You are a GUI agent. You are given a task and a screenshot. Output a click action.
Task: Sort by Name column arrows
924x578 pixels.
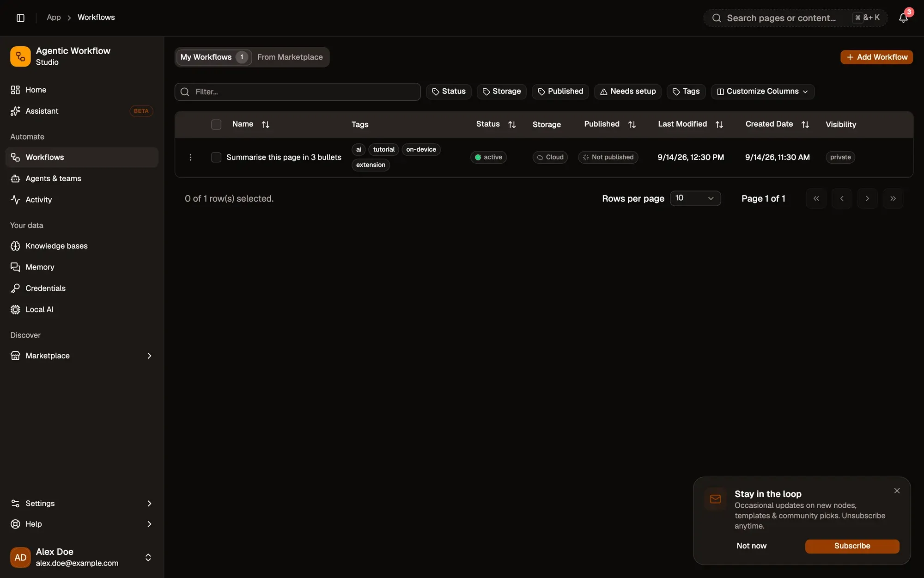266,124
